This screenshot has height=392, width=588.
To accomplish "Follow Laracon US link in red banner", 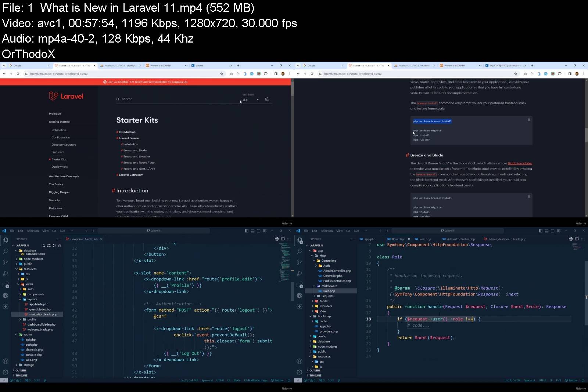I will [180, 82].
